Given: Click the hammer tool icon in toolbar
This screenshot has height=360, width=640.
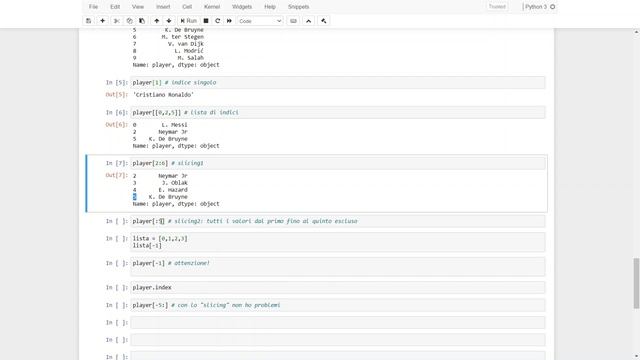Looking at the screenshot, I should coord(324,21).
